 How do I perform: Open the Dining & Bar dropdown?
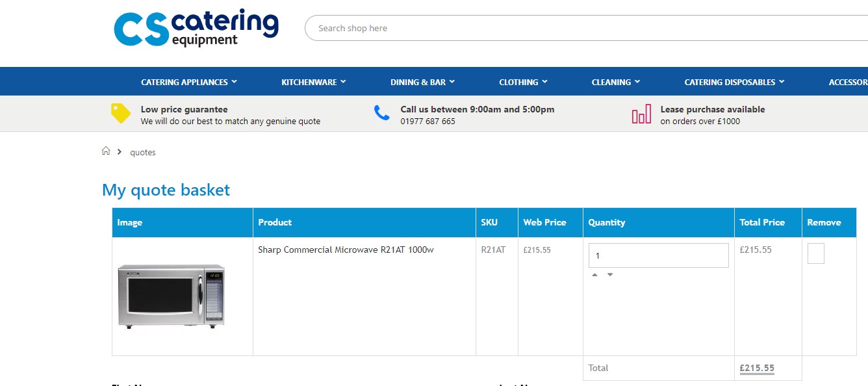pyautogui.click(x=422, y=82)
